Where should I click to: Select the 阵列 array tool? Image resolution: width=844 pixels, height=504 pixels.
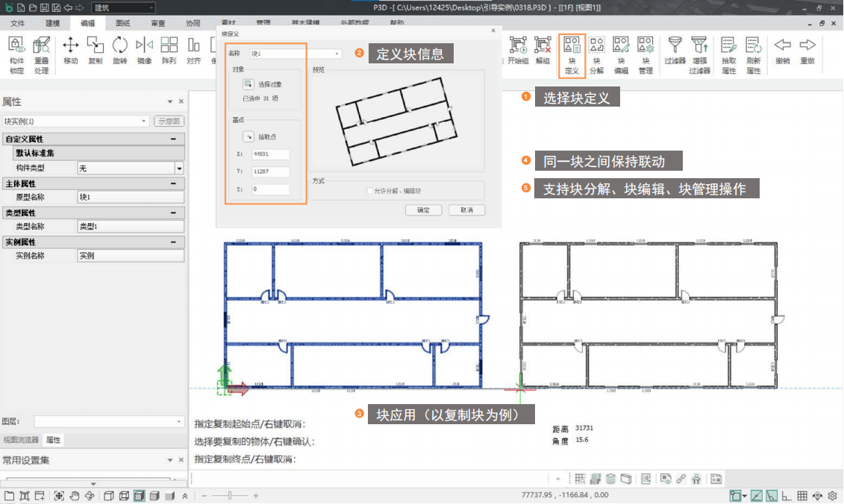pos(169,51)
